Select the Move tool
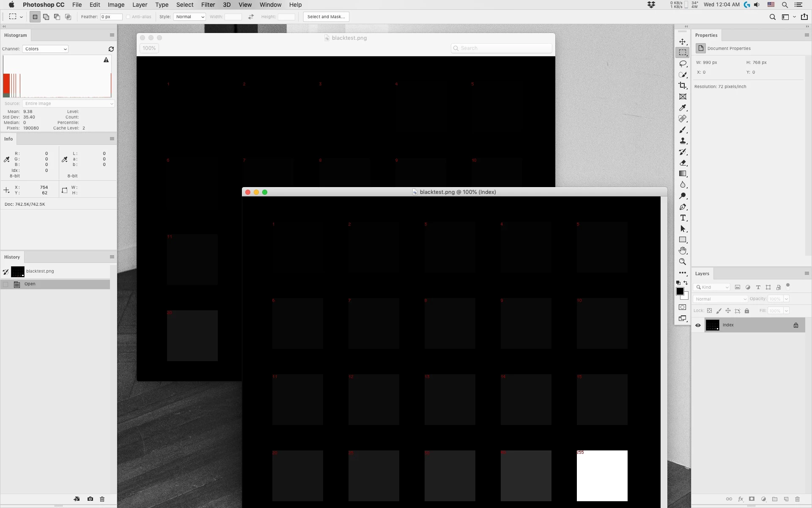Viewport: 812px width, 508px height. [683, 41]
